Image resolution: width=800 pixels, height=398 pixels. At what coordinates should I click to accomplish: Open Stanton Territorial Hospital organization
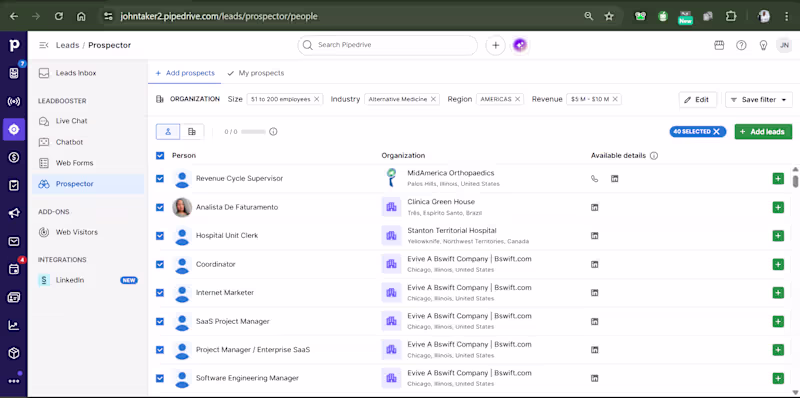click(452, 230)
